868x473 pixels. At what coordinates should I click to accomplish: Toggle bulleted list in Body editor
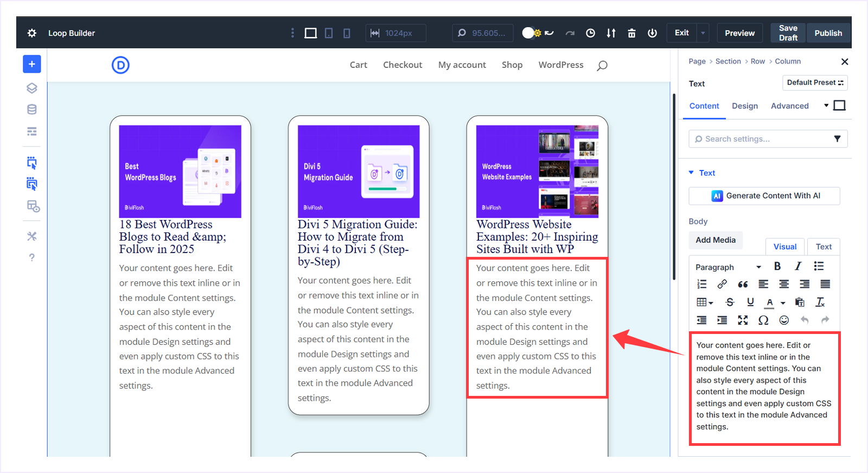819,266
